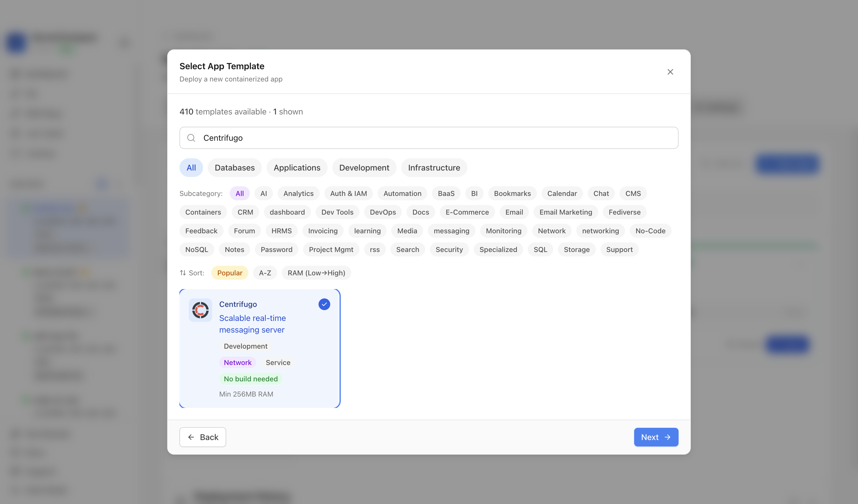This screenshot has width=858, height=504.
Task: Filter by Monitoring subcategory
Action: 503,231
